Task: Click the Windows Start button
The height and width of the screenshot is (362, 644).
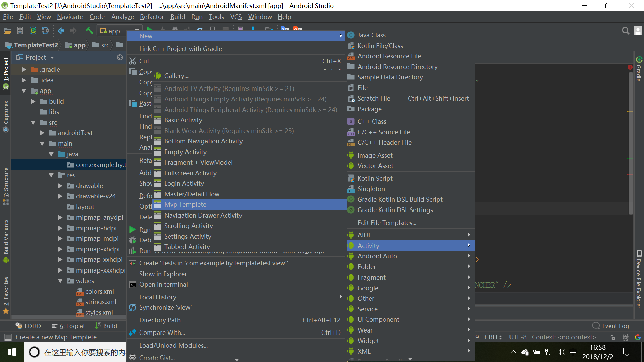Action: pos(12,352)
